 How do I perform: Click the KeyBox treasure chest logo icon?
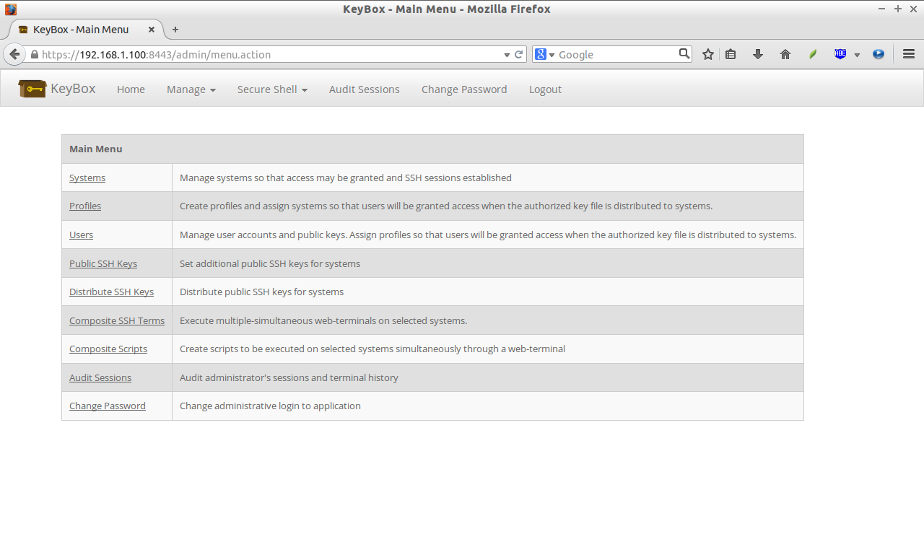pyautogui.click(x=32, y=89)
